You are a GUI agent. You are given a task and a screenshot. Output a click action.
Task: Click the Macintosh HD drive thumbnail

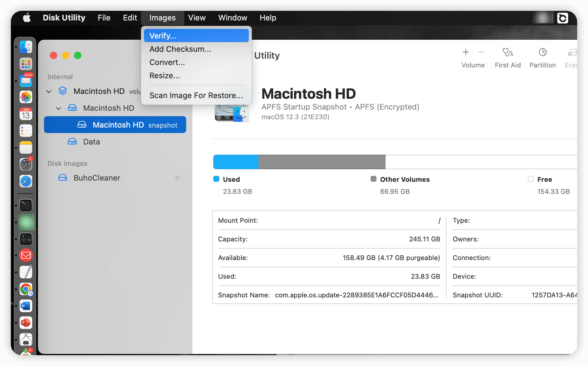232,113
